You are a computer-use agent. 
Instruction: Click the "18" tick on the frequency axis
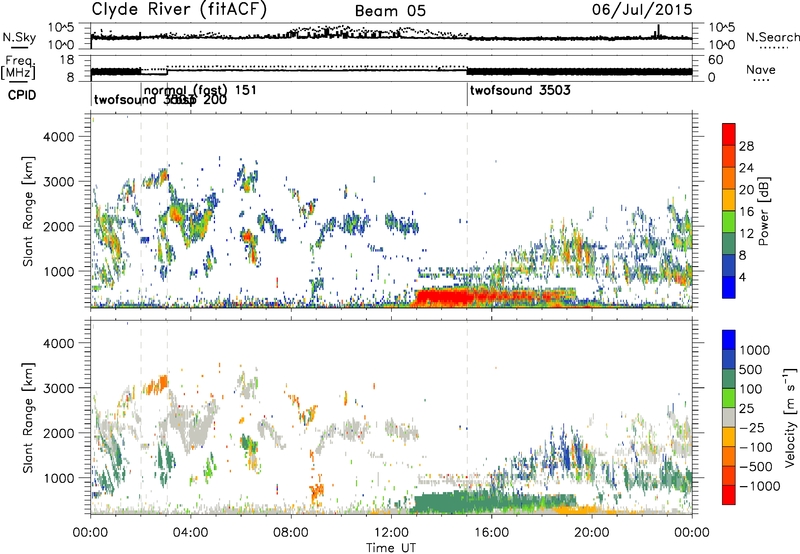pos(67,60)
